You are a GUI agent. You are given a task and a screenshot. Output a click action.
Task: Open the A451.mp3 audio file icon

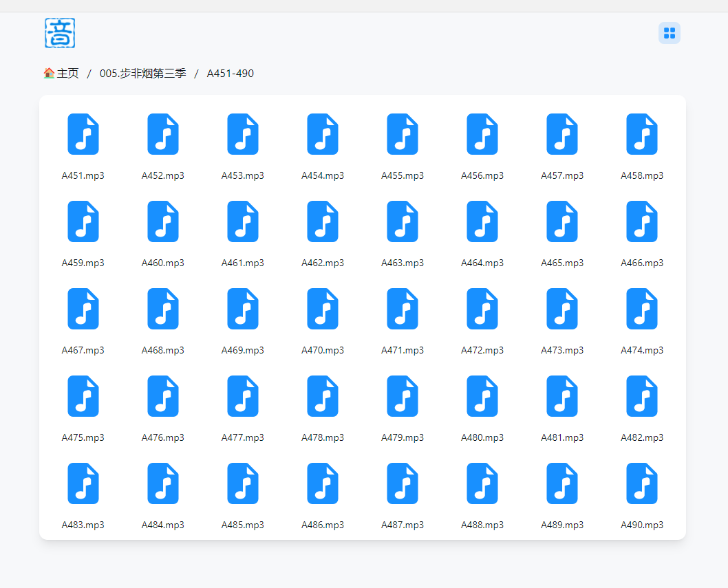(x=83, y=134)
